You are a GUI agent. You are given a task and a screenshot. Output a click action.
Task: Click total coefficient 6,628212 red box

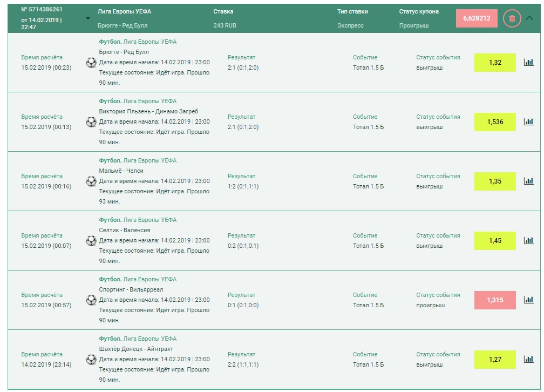477,18
